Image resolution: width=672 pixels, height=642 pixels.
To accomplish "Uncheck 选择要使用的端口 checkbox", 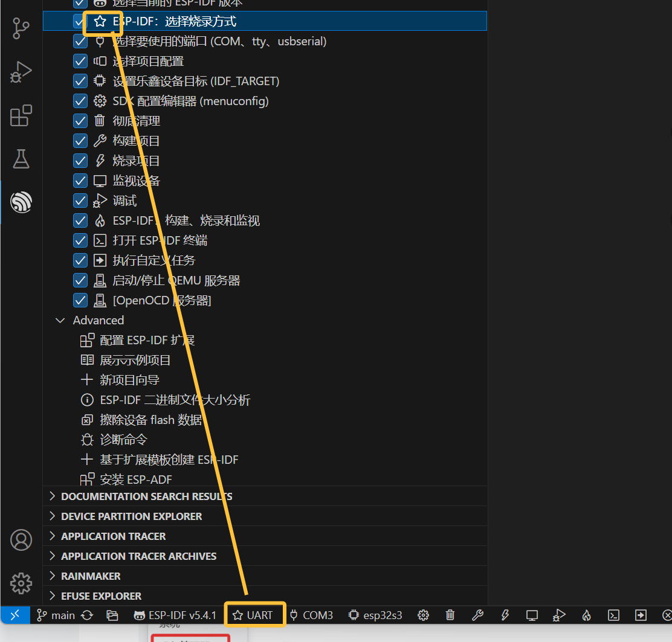I will 80,41.
